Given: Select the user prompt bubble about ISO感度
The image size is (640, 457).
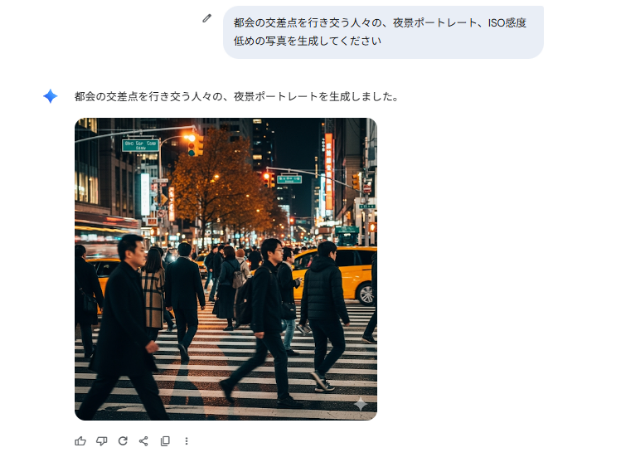Looking at the screenshot, I should (382, 31).
